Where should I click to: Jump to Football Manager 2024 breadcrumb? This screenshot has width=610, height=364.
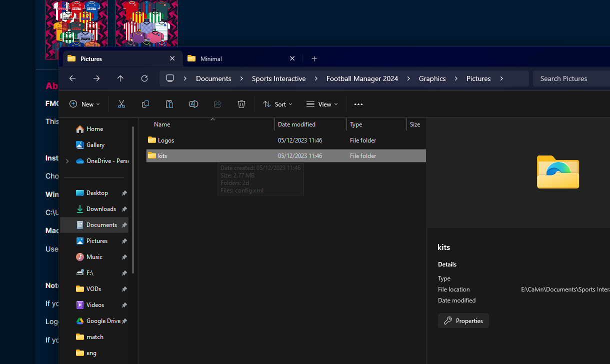362,78
